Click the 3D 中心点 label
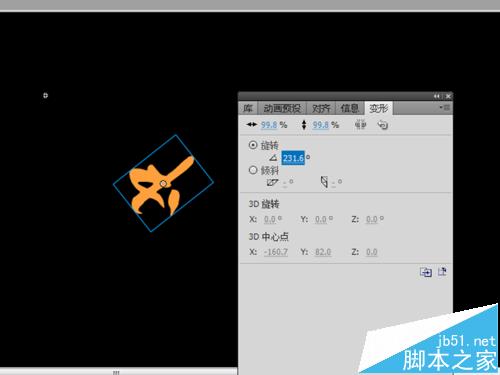Image resolution: width=500 pixels, height=375 pixels. [x=269, y=237]
